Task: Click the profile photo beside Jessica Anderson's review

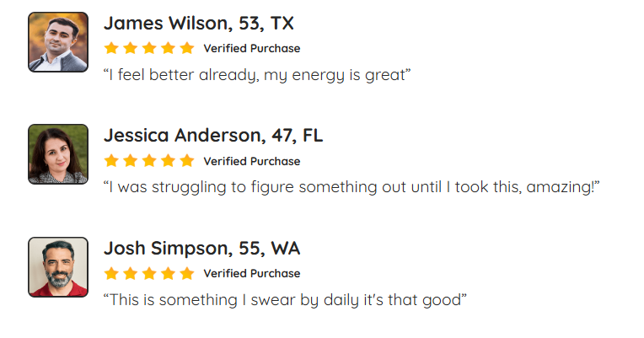Action: click(x=58, y=154)
